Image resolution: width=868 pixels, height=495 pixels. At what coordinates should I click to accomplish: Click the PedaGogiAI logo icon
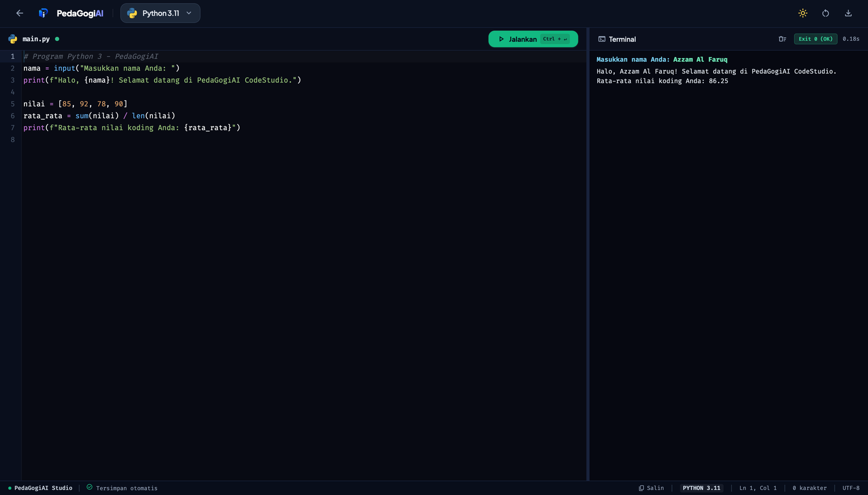click(43, 13)
